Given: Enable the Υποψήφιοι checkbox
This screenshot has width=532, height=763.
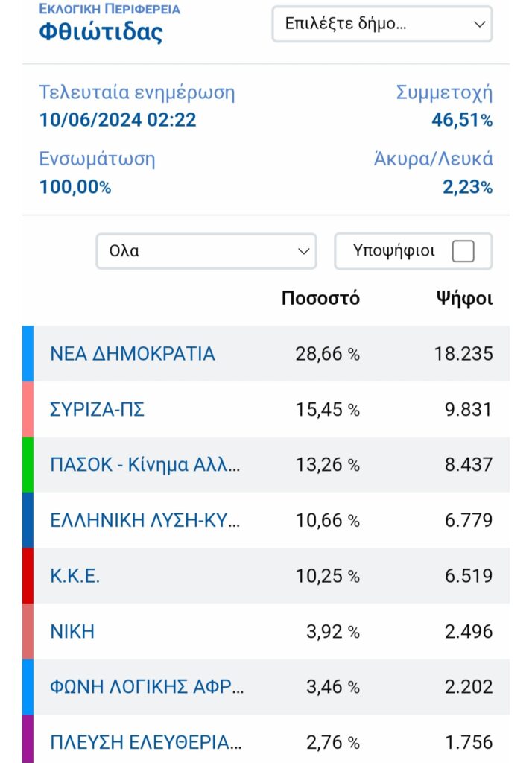Looking at the screenshot, I should [x=463, y=251].
